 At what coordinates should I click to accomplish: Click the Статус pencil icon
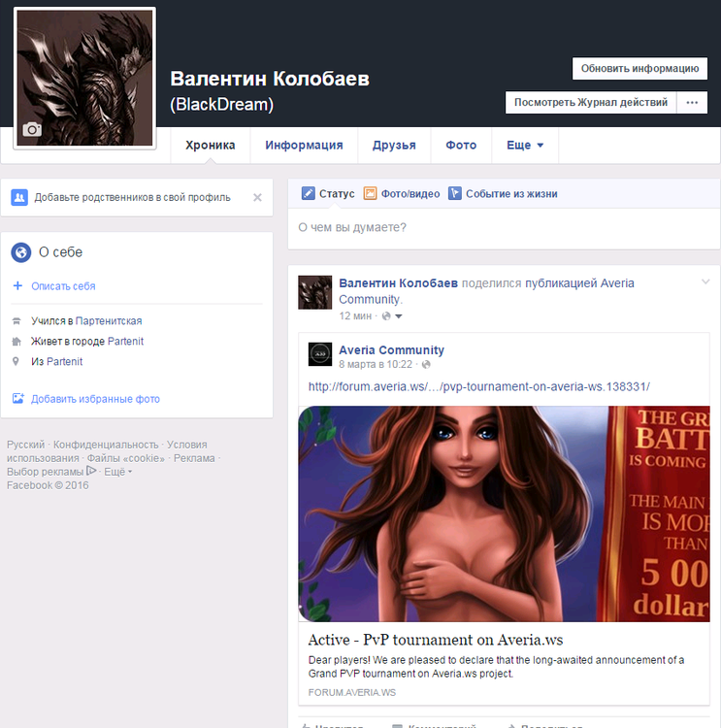(308, 193)
